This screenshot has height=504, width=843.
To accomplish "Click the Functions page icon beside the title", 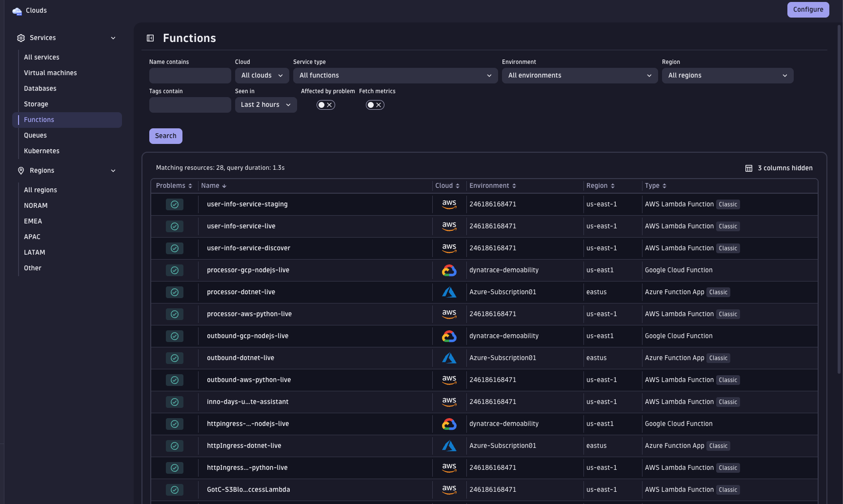I will click(x=150, y=38).
